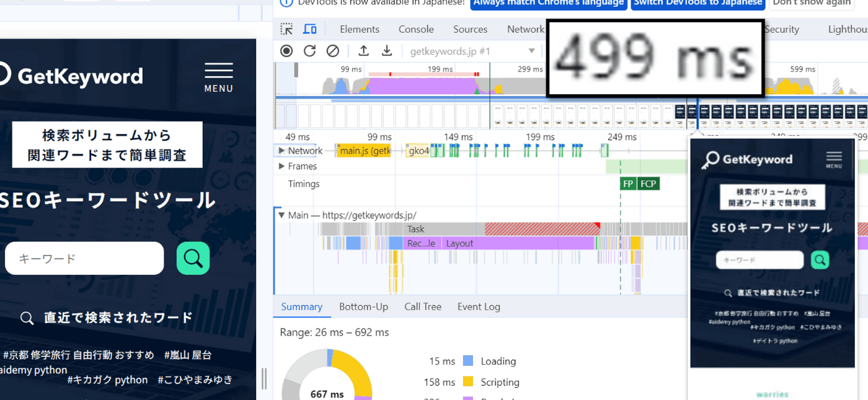The image size is (868, 400).
Task: Open the hamburger MENU on GetKeyword page
Action: point(219,78)
